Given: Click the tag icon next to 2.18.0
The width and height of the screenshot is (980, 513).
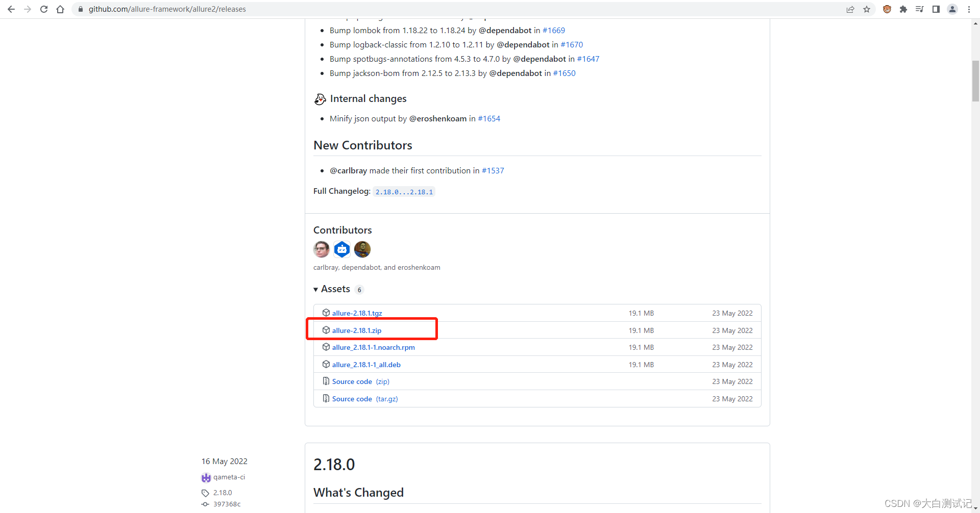Looking at the screenshot, I should [x=205, y=493].
